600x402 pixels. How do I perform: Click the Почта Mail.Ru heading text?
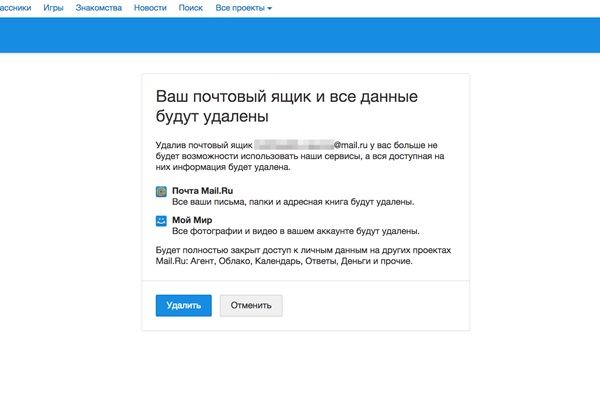(x=202, y=190)
